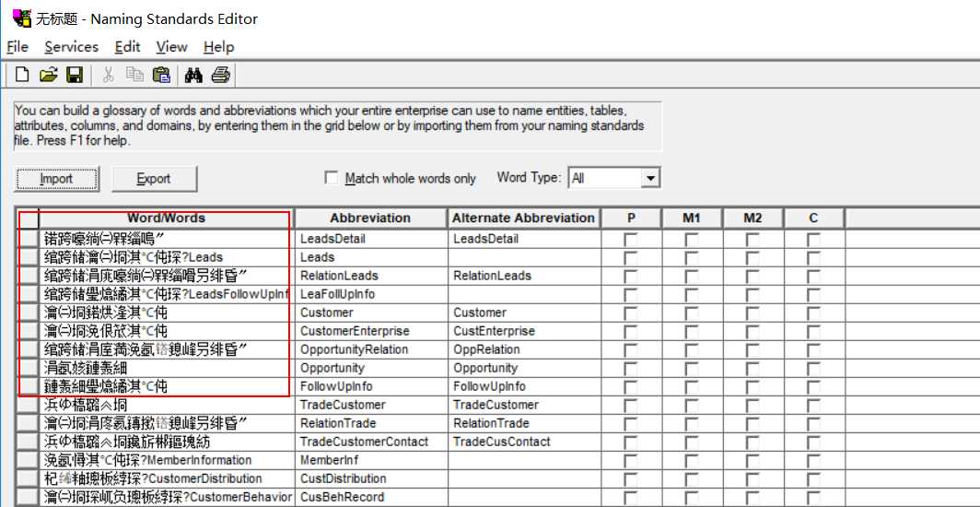The height and width of the screenshot is (507, 980).
Task: Click the Abbreviation column header
Action: coord(370,218)
